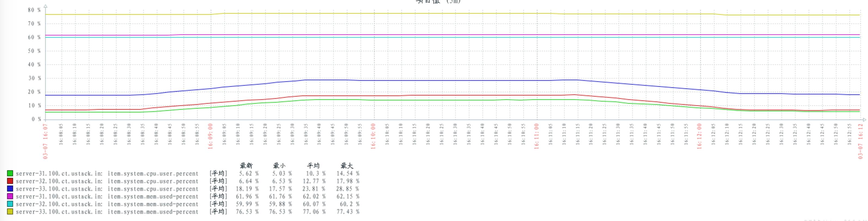Select server-32 item-system-cpu-user-percent legend label
The height and width of the screenshot is (221, 868).
coord(107,181)
